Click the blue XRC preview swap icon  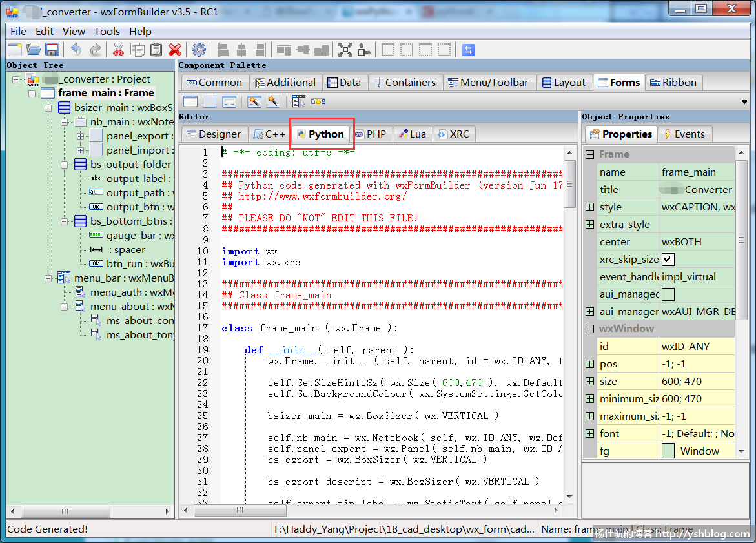click(468, 50)
